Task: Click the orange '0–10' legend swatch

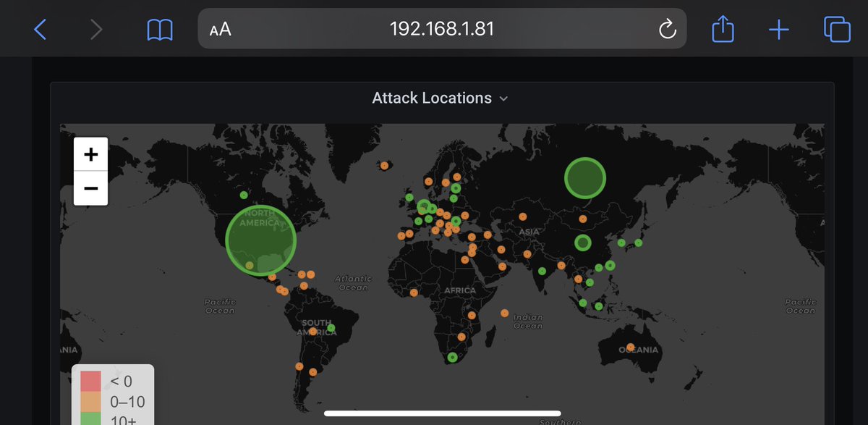Action: [x=90, y=401]
